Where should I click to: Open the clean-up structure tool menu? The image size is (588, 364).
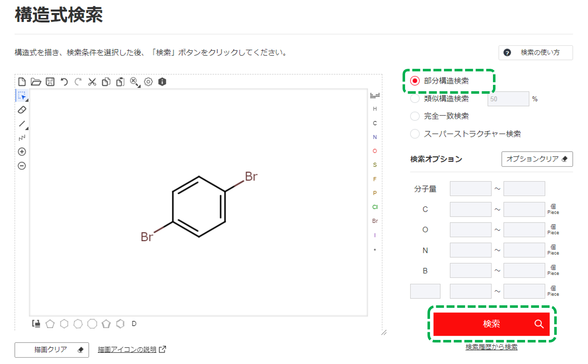[135, 82]
